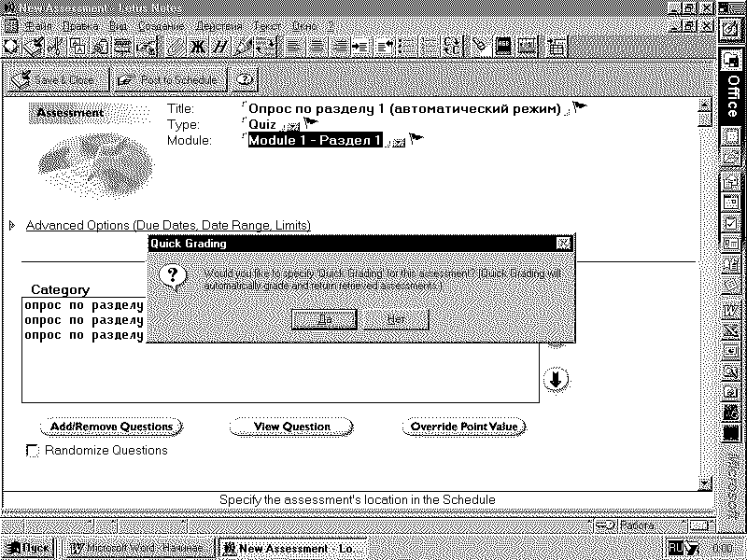The height and width of the screenshot is (560, 747).
Task: Click the question mark icon in the dialog
Action: [x=169, y=274]
